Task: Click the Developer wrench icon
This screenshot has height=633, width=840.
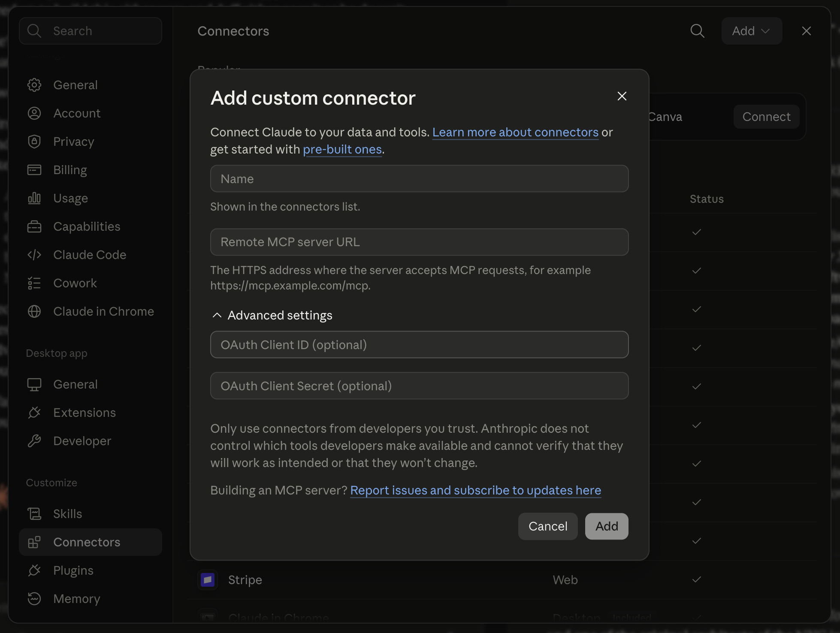Action: pos(34,441)
